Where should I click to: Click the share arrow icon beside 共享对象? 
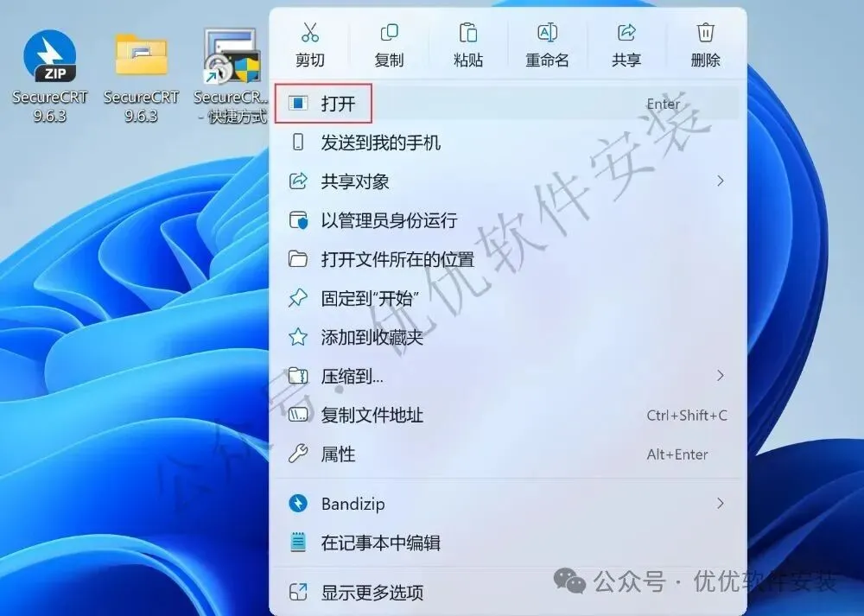tap(298, 181)
